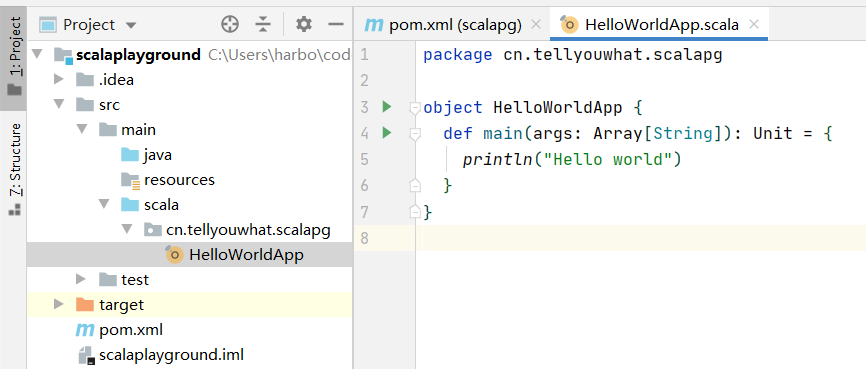Collapse the src folder arrow
Image resolution: width=866 pixels, height=369 pixels.
(59, 104)
